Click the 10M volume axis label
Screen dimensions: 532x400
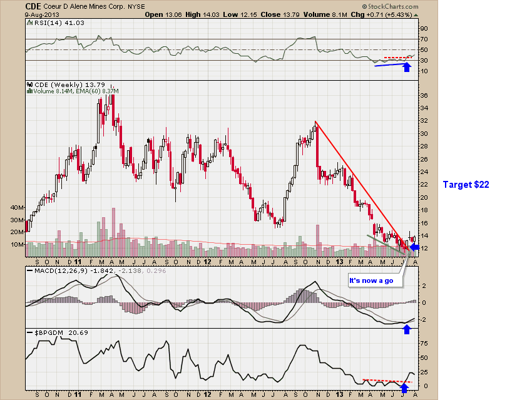(18, 245)
